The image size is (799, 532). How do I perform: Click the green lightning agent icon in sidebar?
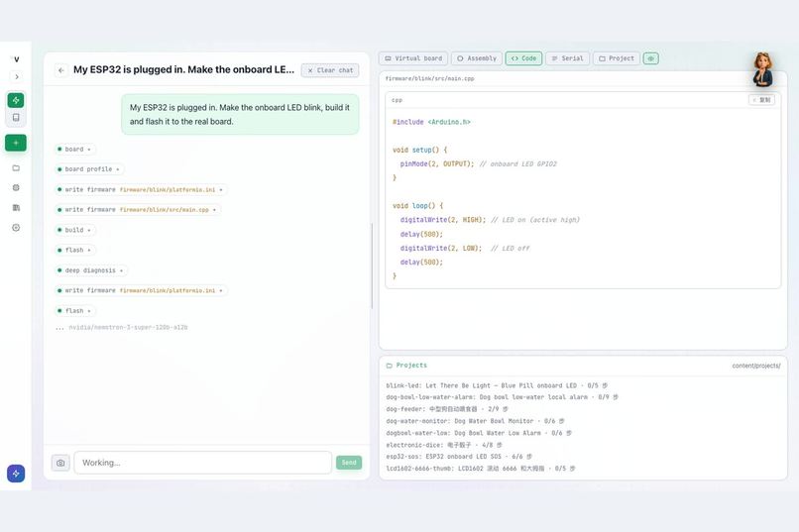(16, 100)
